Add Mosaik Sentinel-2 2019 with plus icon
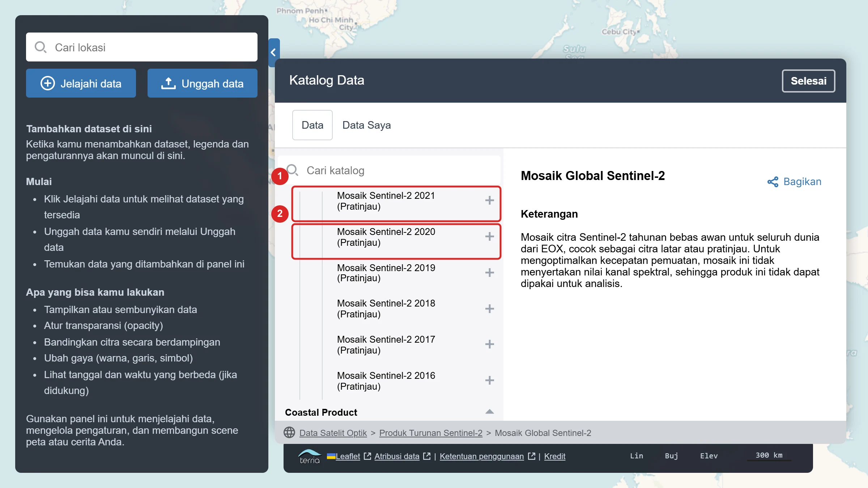868x488 pixels. [489, 273]
